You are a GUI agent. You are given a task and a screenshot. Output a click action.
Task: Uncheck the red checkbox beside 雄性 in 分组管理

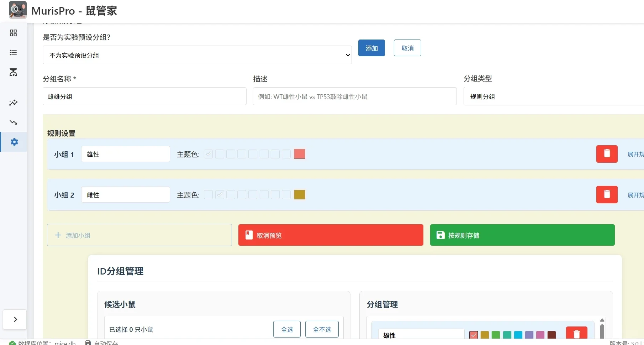474,335
